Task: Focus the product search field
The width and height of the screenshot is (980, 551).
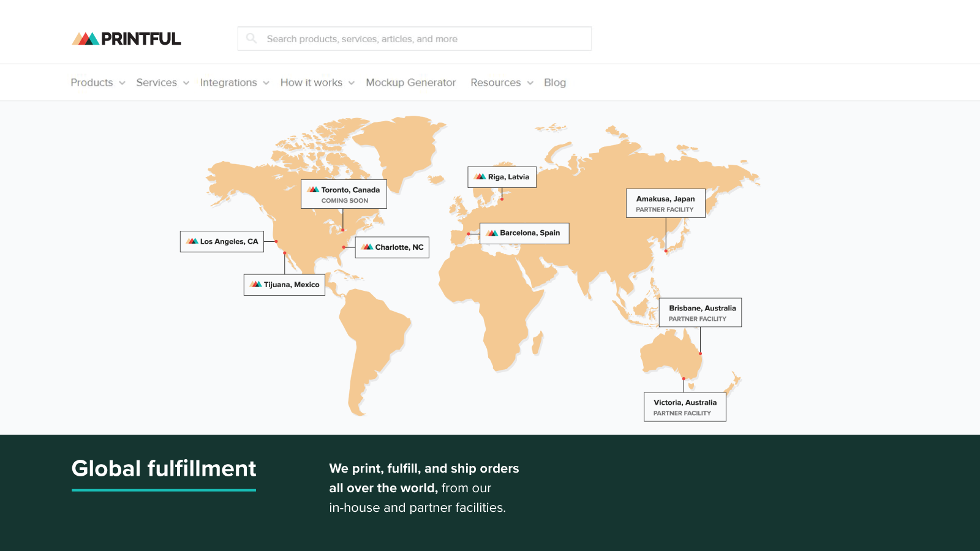Action: [x=415, y=39]
